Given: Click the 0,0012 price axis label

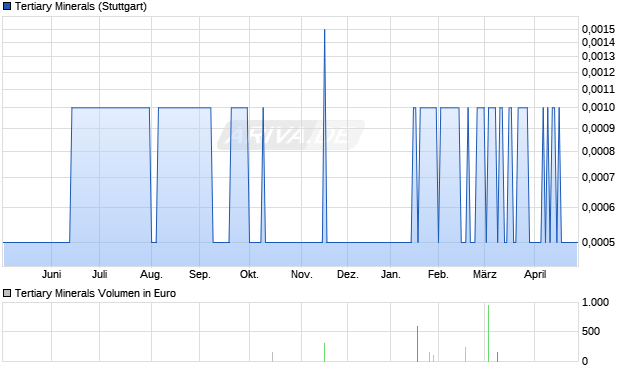Looking at the screenshot, I should coord(598,72).
